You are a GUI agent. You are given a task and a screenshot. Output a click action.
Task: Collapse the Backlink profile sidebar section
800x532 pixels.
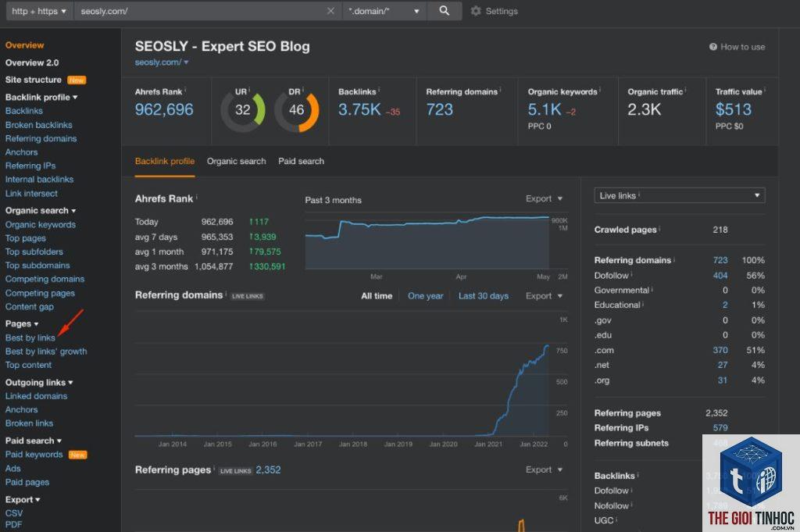[41, 97]
